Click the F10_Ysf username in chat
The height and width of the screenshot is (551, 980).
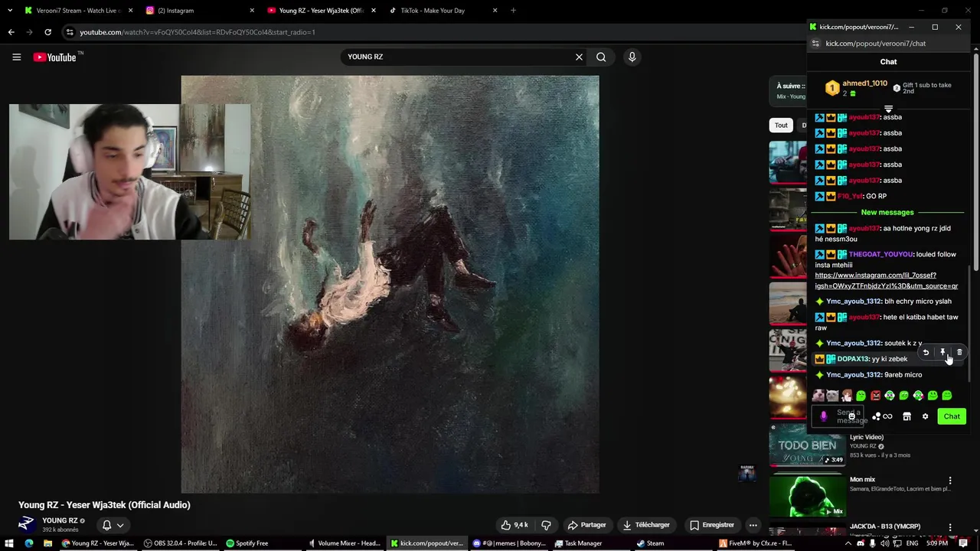pos(850,196)
